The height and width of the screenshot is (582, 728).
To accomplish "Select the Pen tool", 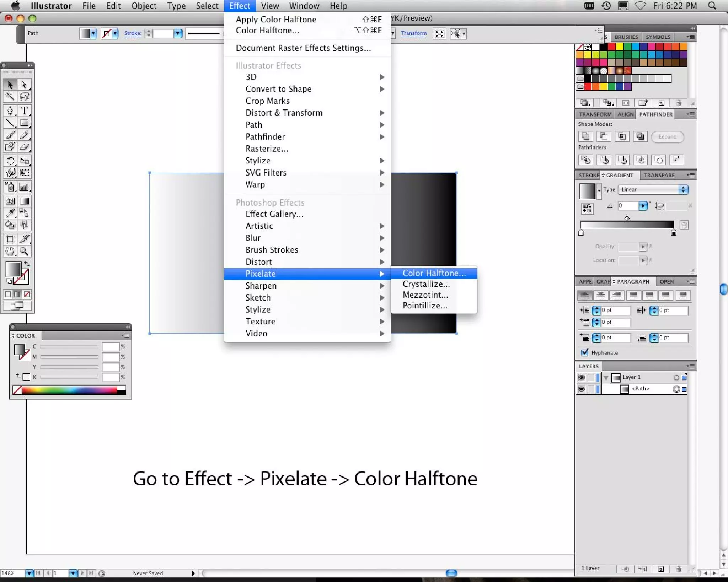I will [10, 111].
